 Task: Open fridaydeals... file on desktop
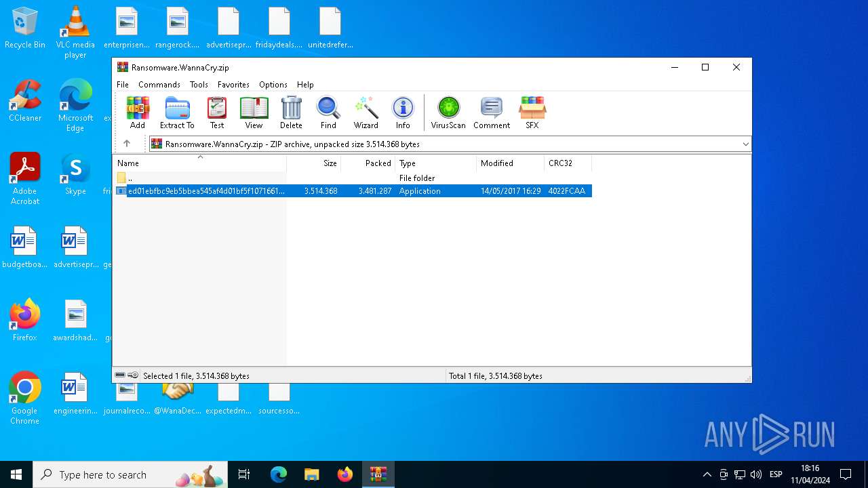coord(279,28)
